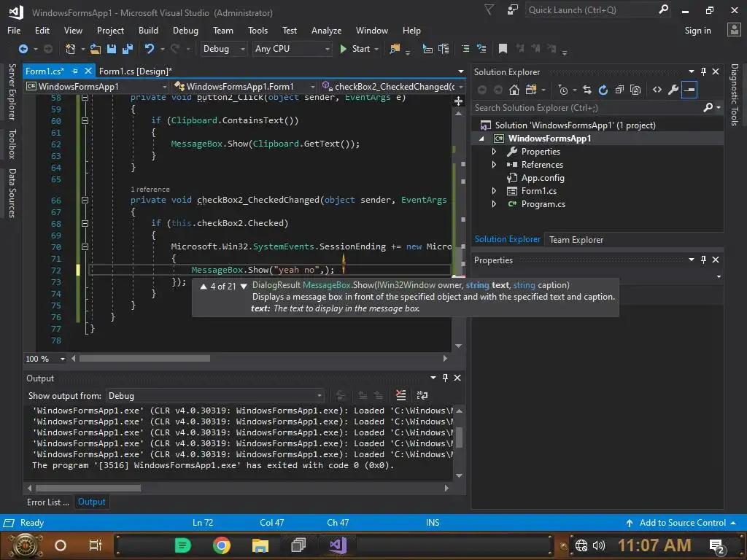Collapse the lambda block at line 70
This screenshot has height=560, width=747.
(85, 246)
